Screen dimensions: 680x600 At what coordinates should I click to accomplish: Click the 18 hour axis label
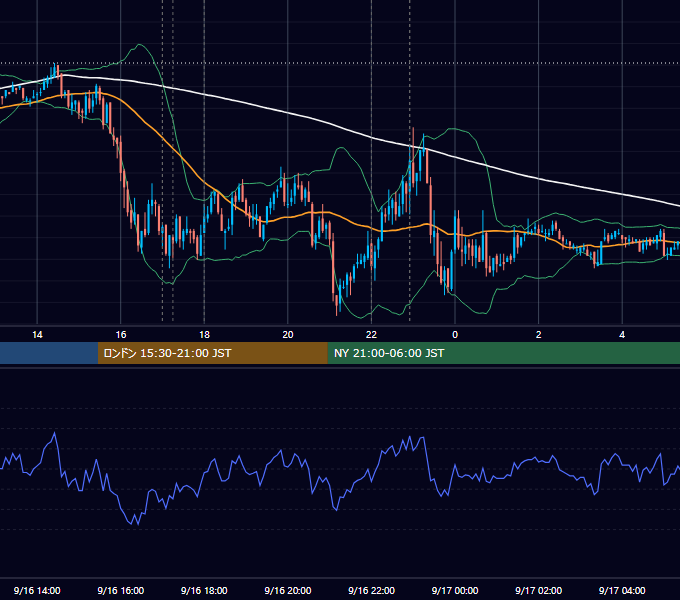[x=204, y=335]
